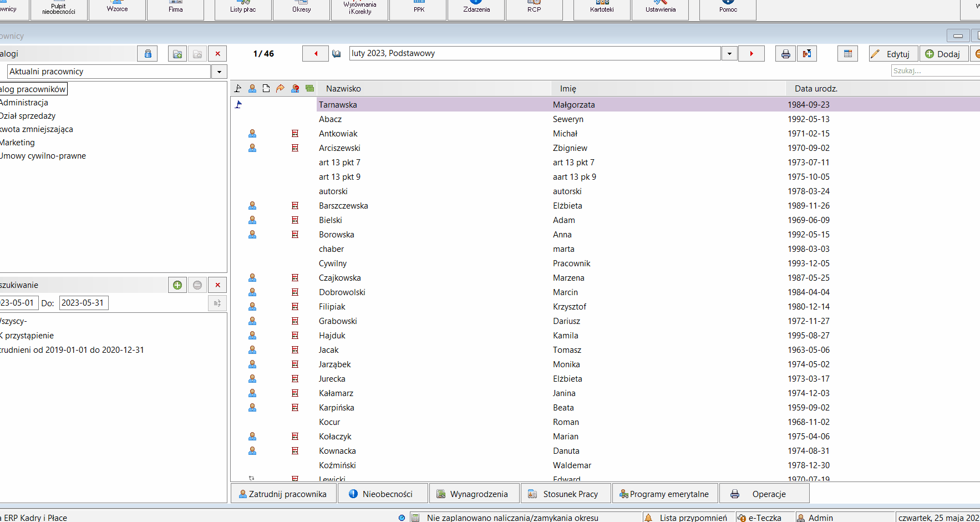
Task: Click the red X delete catalog icon
Action: tap(217, 54)
